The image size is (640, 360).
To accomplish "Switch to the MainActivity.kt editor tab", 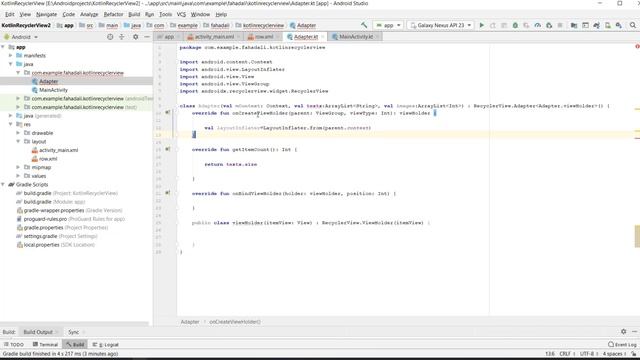I will click(356, 37).
